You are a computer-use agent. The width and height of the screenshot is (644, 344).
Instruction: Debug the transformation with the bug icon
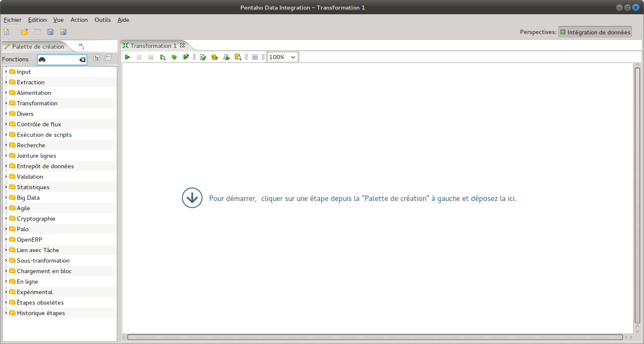click(x=174, y=57)
